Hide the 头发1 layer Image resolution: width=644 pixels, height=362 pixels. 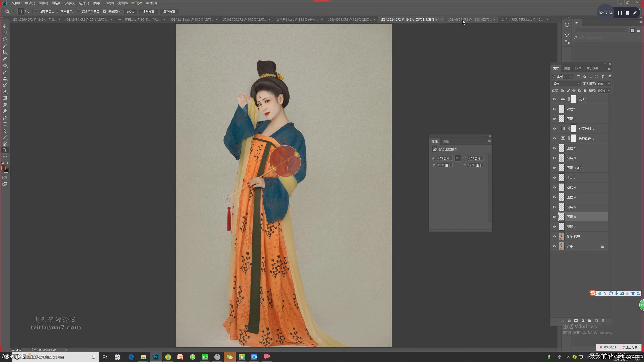click(554, 178)
